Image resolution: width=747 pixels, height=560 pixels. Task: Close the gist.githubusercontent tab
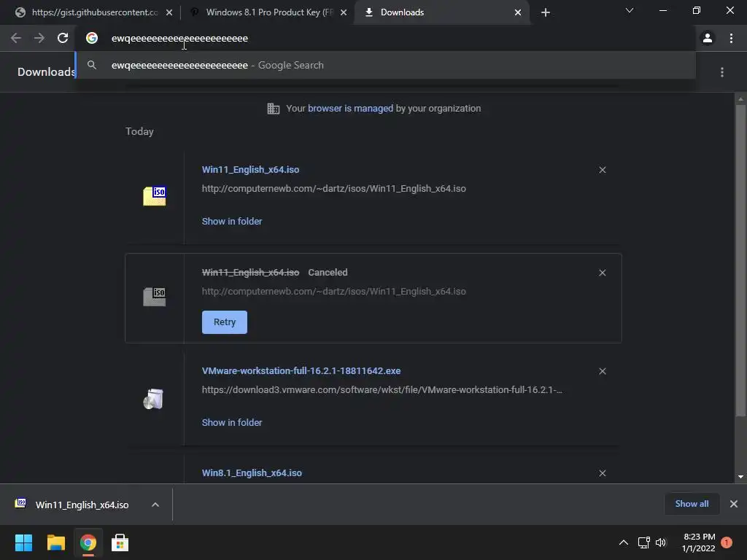tap(169, 12)
